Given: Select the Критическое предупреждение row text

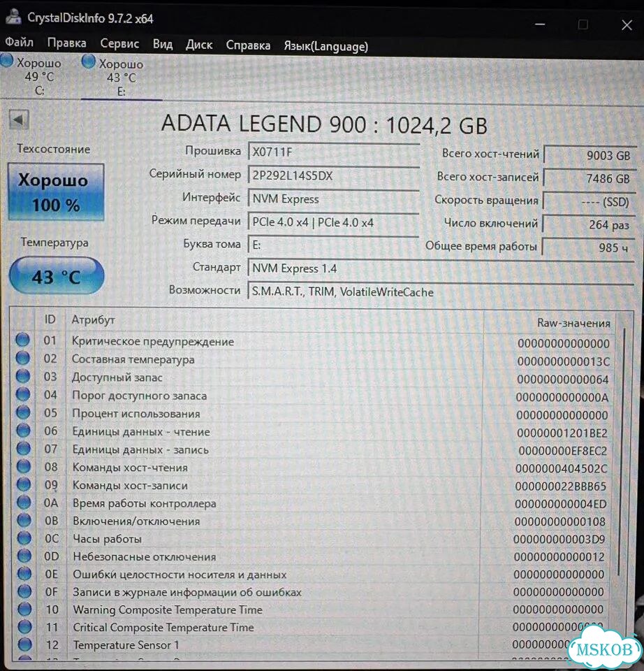Looking at the screenshot, I should coord(153,342).
